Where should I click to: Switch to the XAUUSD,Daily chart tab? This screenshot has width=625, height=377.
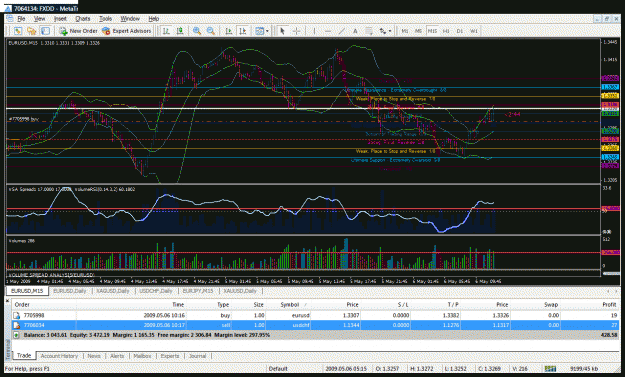pos(240,291)
